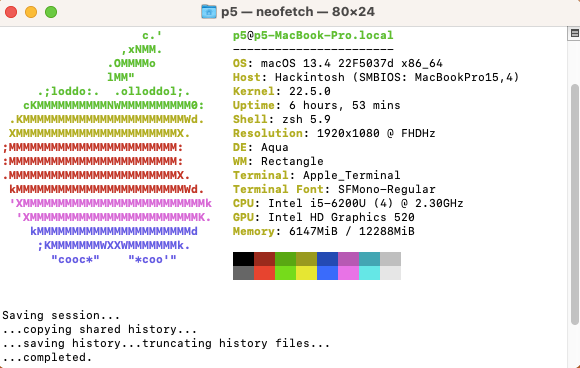This screenshot has width=580, height=368.
Task: Click the yellow minimize window button
Action: click(31, 12)
